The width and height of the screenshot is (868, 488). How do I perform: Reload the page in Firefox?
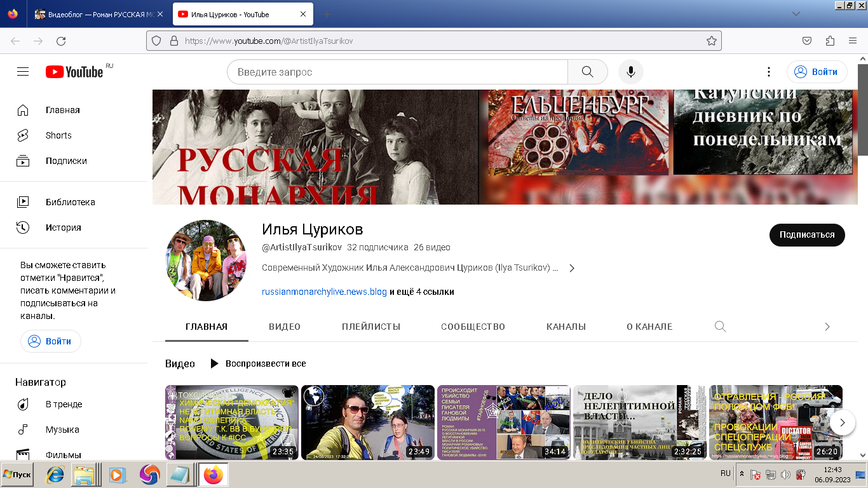[x=61, y=41]
